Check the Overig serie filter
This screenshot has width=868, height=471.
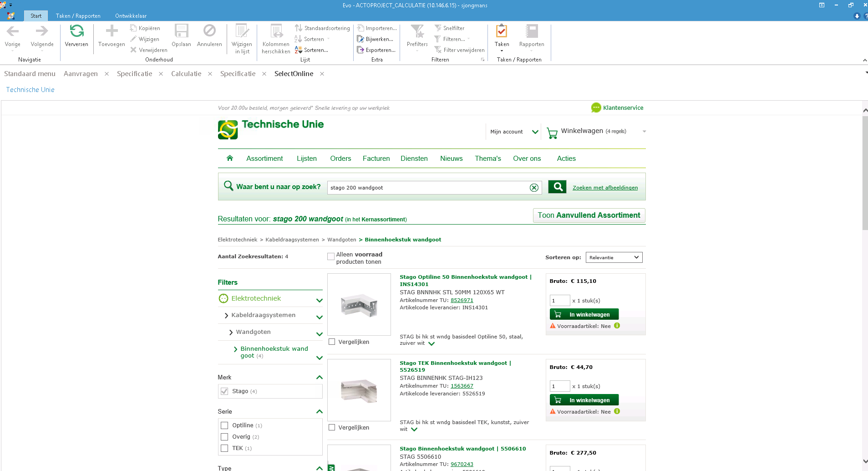(224, 437)
